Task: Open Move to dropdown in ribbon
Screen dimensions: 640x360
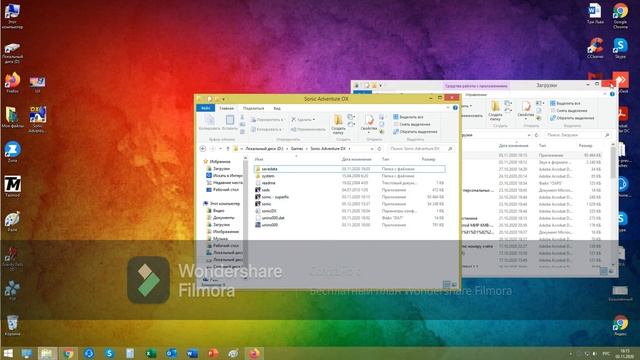Action: click(268, 120)
